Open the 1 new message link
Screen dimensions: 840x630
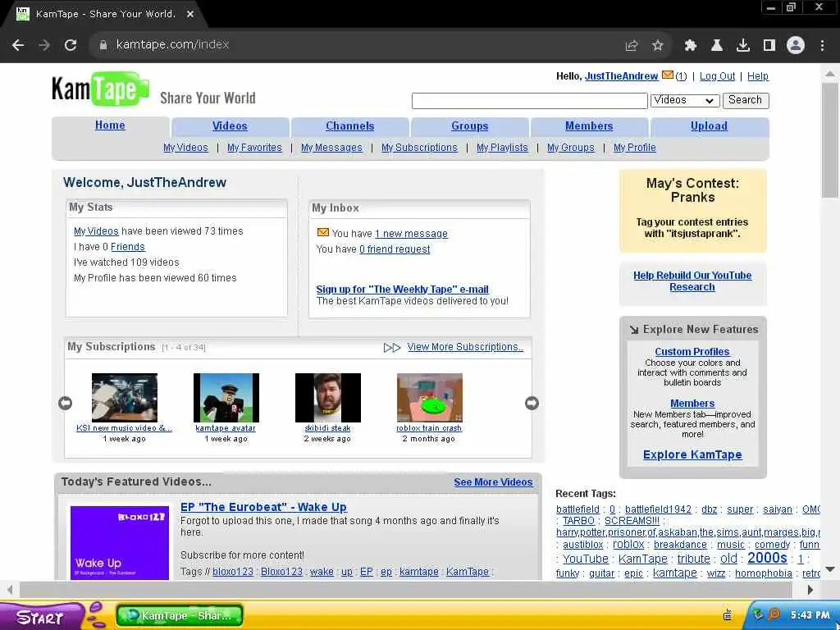(411, 234)
